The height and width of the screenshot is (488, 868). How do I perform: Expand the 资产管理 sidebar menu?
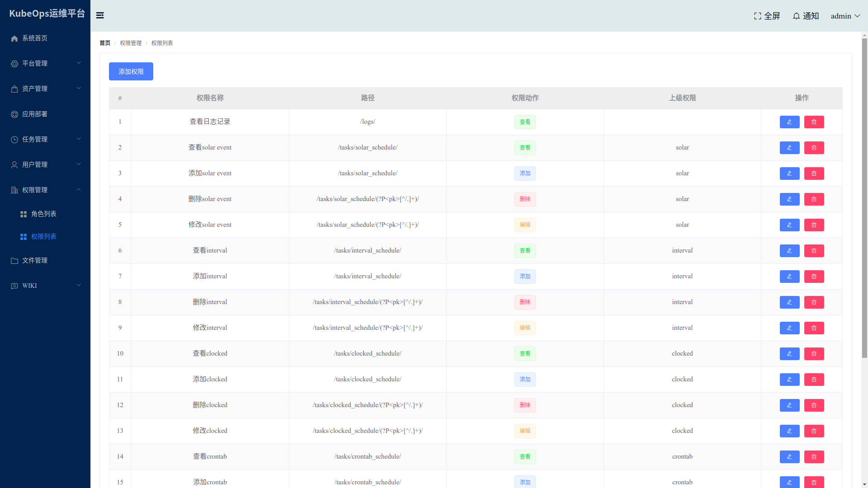coord(45,89)
